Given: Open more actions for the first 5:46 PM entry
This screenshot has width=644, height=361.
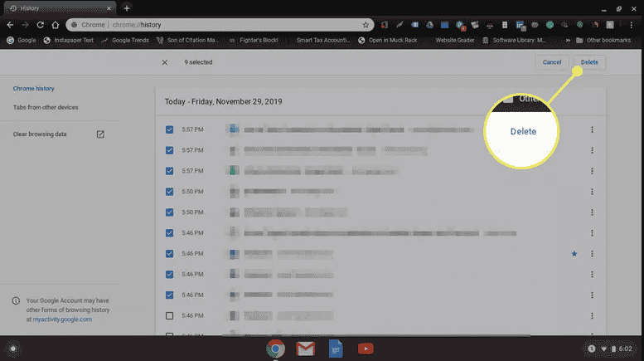Looking at the screenshot, I should (592, 232).
